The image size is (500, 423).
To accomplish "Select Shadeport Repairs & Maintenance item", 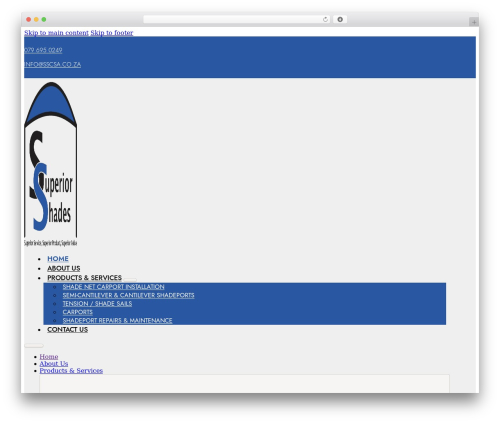I will pos(117,320).
